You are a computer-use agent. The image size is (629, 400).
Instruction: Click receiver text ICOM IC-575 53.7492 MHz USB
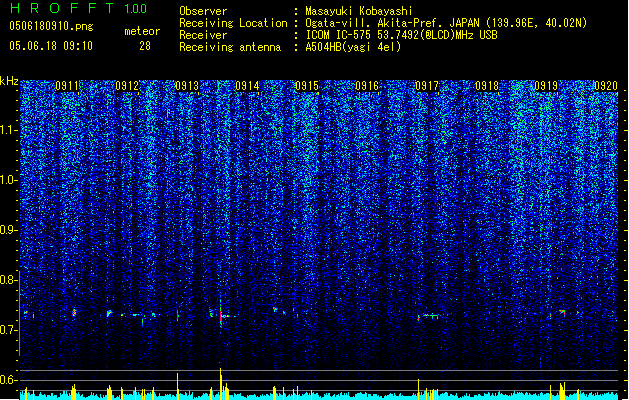tap(401, 35)
